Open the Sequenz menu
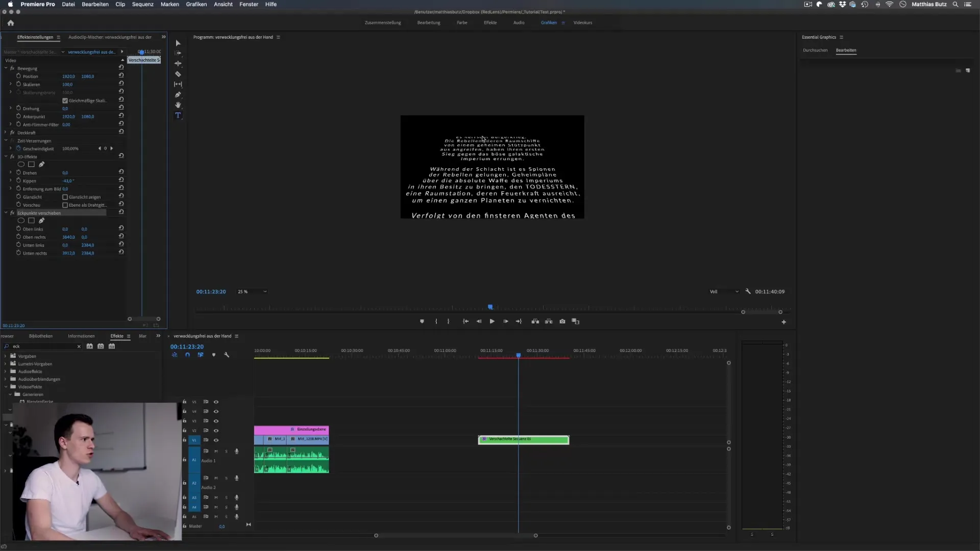This screenshot has height=551, width=980. [142, 4]
